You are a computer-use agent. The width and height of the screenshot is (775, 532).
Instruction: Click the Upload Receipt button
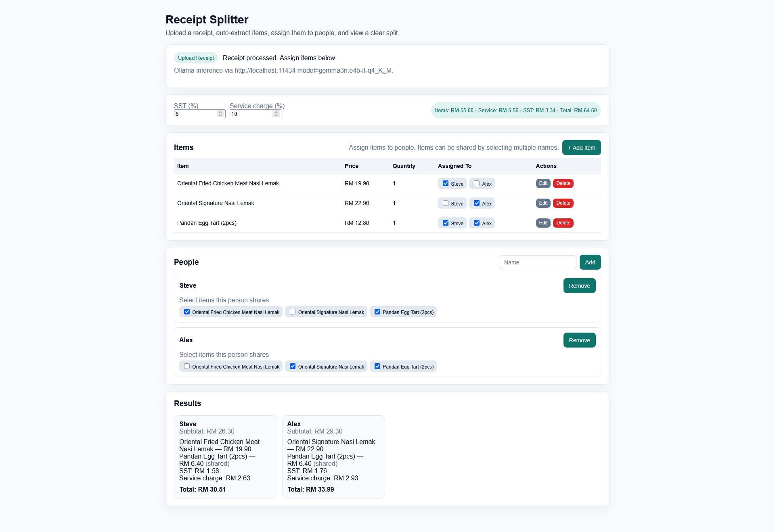tap(196, 58)
